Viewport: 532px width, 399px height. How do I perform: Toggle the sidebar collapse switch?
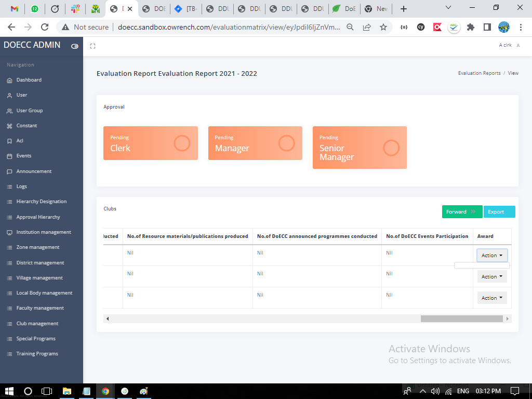pyautogui.click(x=75, y=46)
